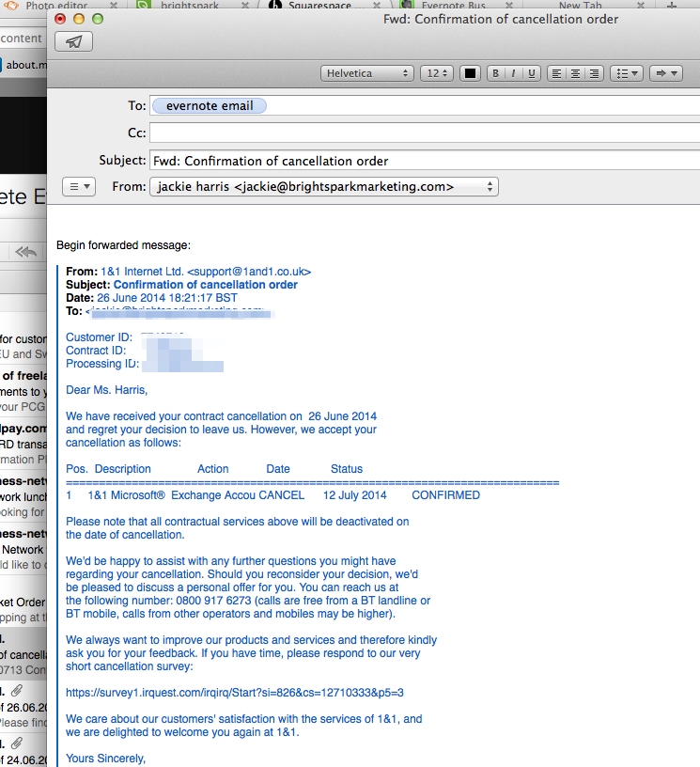This screenshot has width=700, height=767.
Task: Click 'Confirmation of cancellation order' subject text
Action: pyautogui.click(x=206, y=285)
